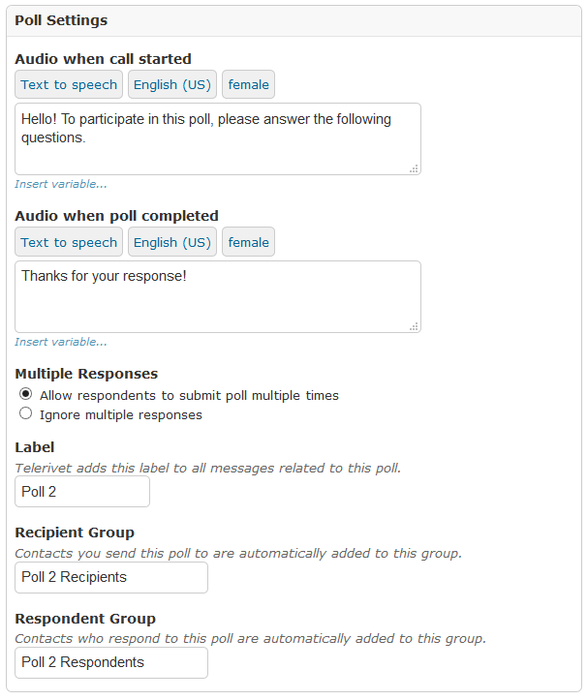Click the call started greeting text area

tap(218, 138)
